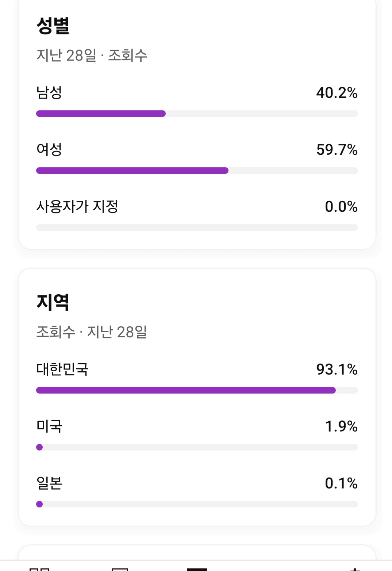The width and height of the screenshot is (392, 571).
Task: Click the 59.7% percentage value
Action: coord(337,150)
